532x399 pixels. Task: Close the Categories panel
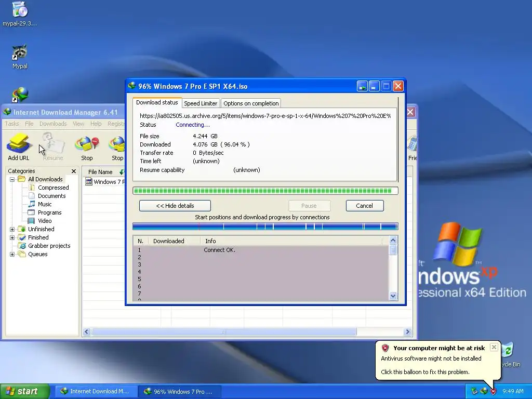coord(74,171)
